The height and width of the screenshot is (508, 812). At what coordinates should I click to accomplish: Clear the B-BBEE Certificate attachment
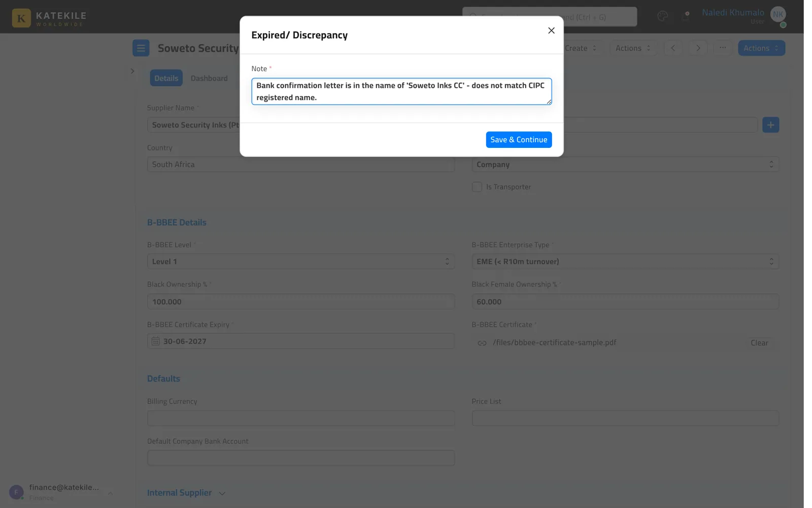click(x=759, y=343)
